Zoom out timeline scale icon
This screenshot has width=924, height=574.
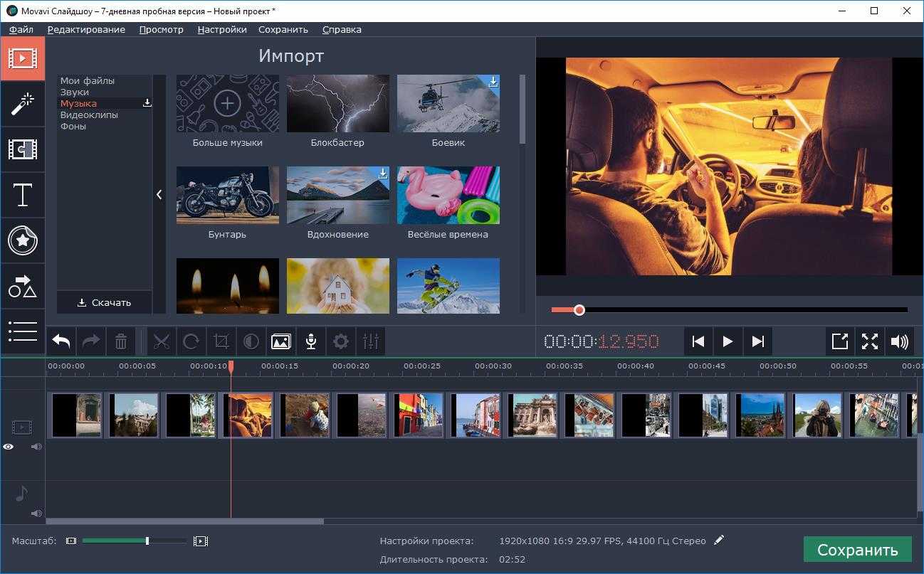pos(71,541)
